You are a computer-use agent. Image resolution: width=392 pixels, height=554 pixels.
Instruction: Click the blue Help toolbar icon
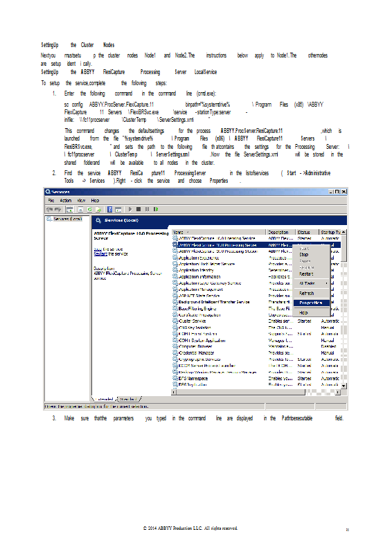pyautogui.click(x=109, y=209)
